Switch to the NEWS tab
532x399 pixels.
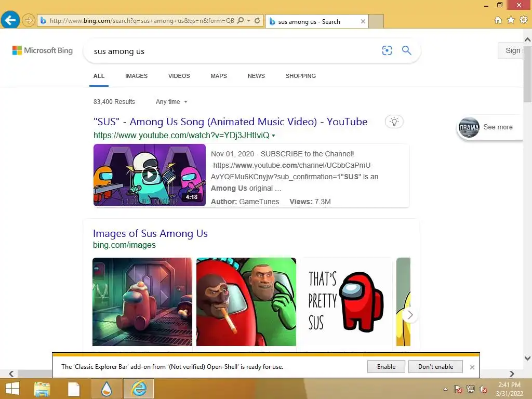pyautogui.click(x=256, y=76)
